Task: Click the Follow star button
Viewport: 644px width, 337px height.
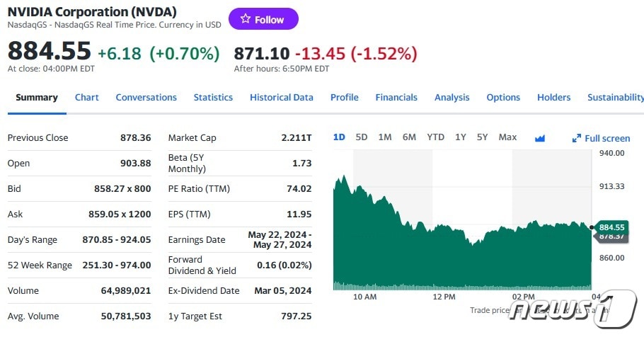Action: pyautogui.click(x=263, y=20)
